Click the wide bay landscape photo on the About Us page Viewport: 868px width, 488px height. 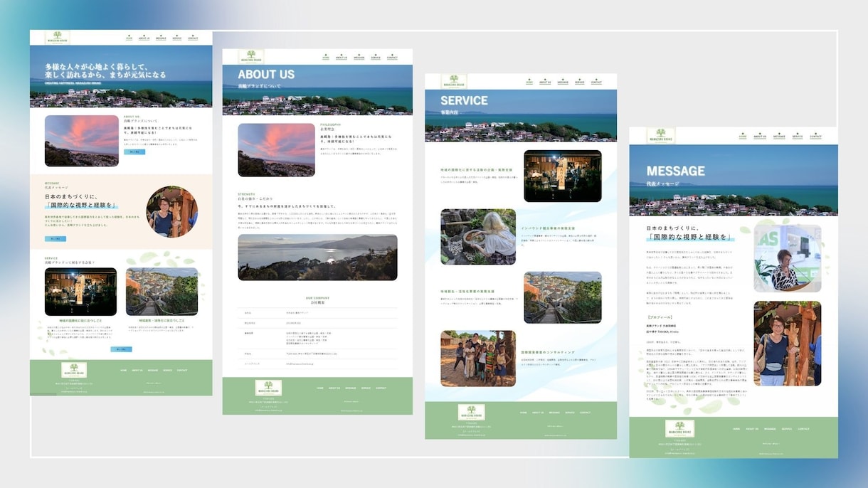[x=317, y=258]
